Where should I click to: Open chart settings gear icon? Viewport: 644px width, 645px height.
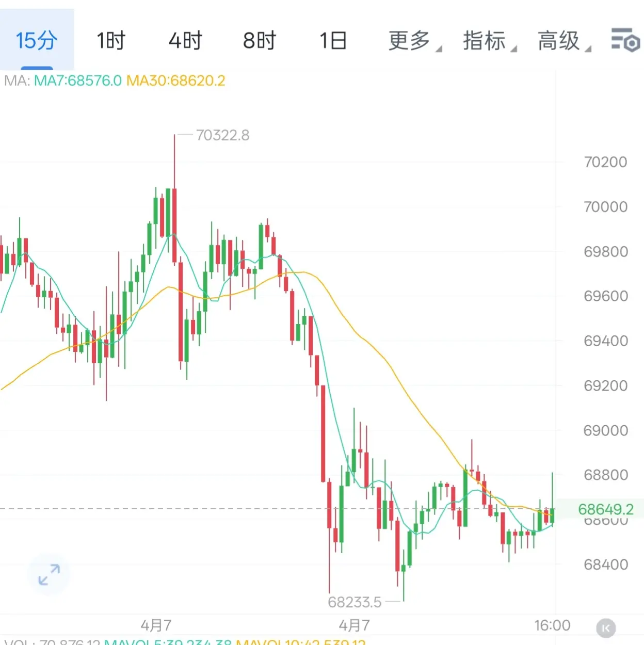625,40
